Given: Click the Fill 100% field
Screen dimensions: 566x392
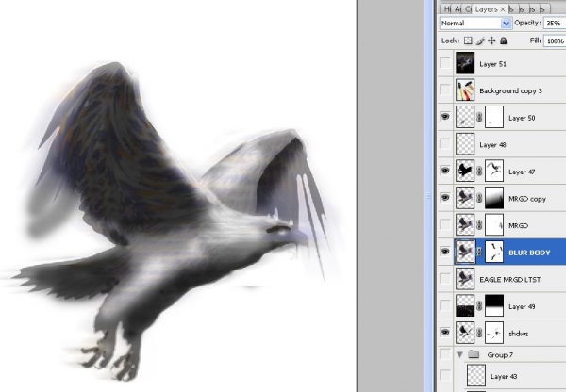Looking at the screenshot, I should pyautogui.click(x=555, y=41).
